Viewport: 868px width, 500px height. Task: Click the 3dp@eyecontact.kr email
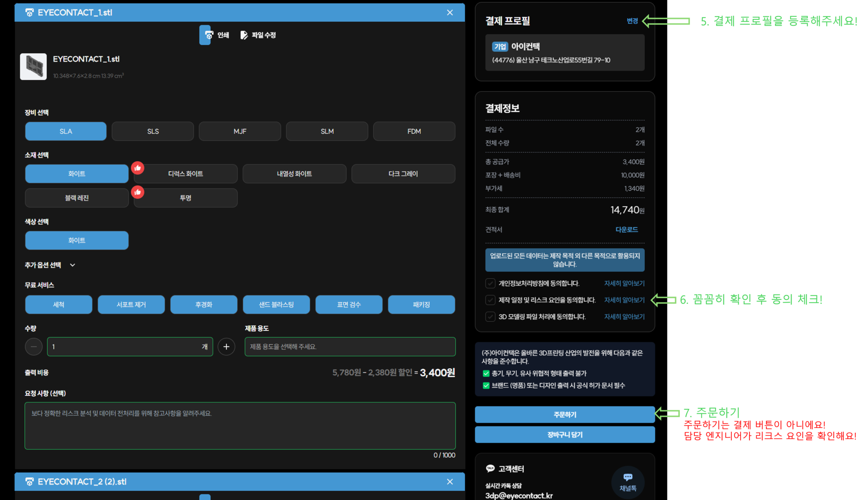pos(519,495)
